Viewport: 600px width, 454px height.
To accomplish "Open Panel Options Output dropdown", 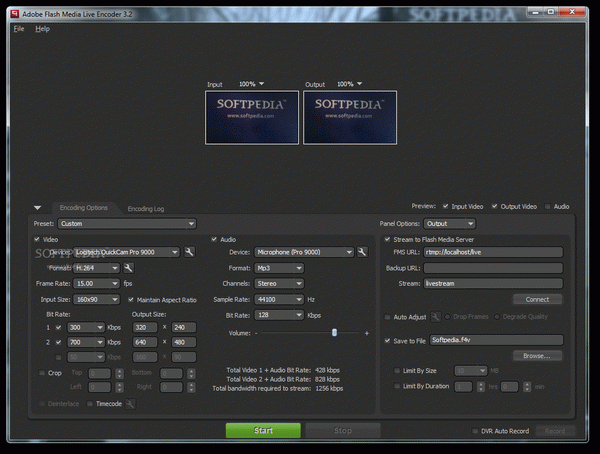I will (x=450, y=224).
